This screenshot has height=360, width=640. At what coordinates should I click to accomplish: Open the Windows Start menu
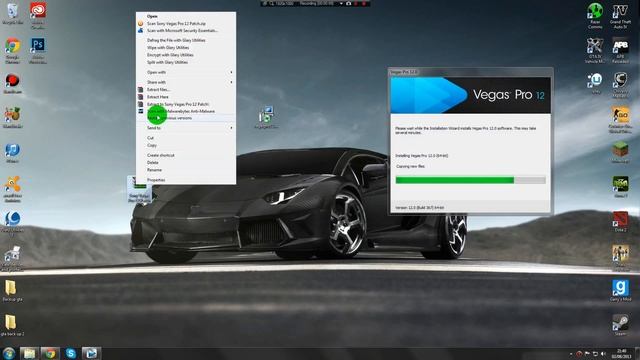pyautogui.click(x=9, y=353)
